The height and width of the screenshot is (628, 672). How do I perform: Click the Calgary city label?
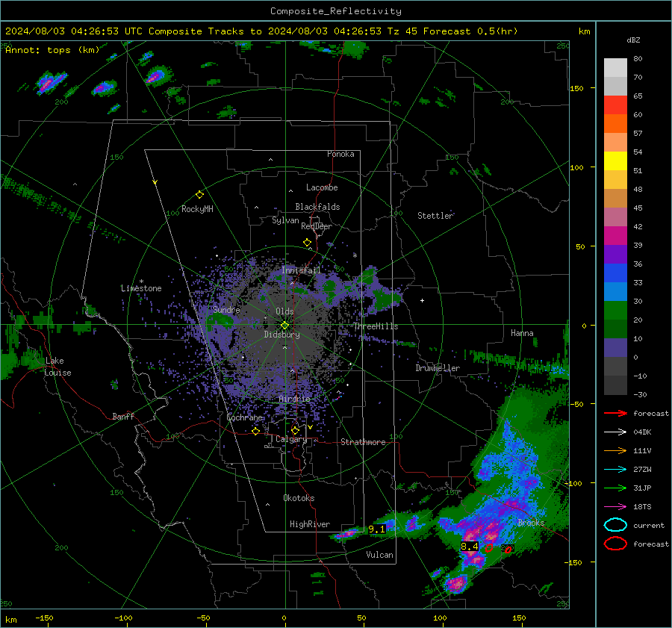(x=291, y=439)
